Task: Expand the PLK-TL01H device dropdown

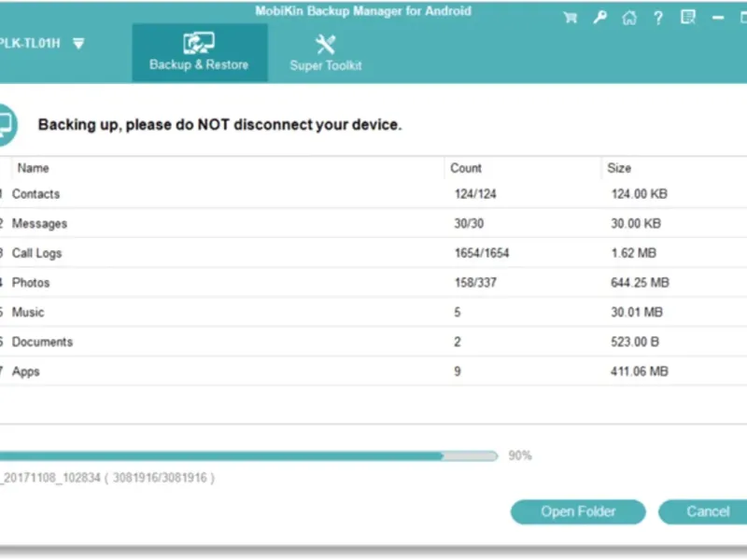Action: pyautogui.click(x=78, y=44)
